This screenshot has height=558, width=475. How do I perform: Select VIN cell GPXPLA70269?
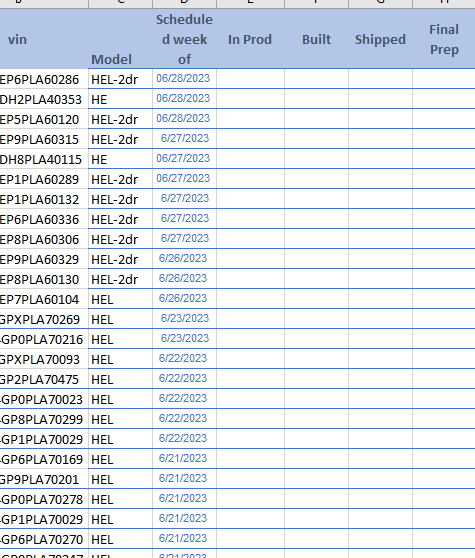click(x=44, y=319)
